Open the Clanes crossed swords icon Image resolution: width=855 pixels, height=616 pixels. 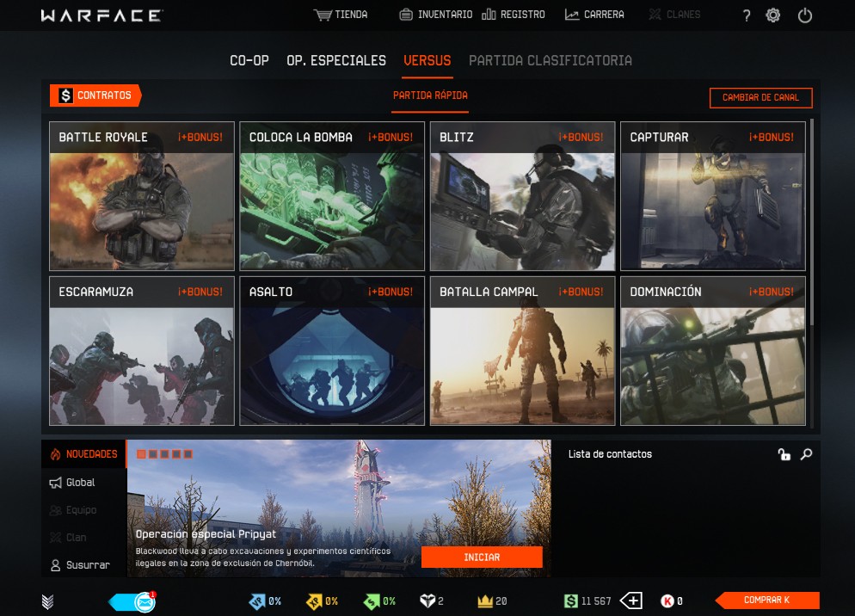tap(655, 15)
